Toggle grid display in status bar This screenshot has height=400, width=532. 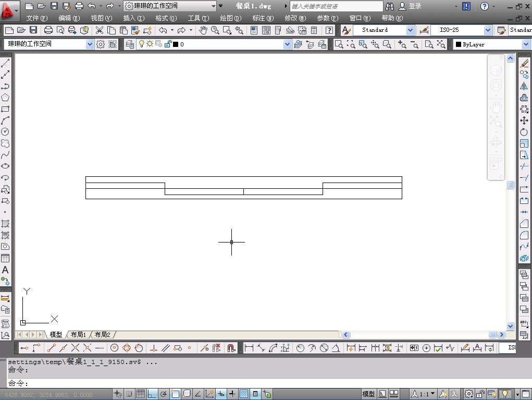click(x=141, y=394)
